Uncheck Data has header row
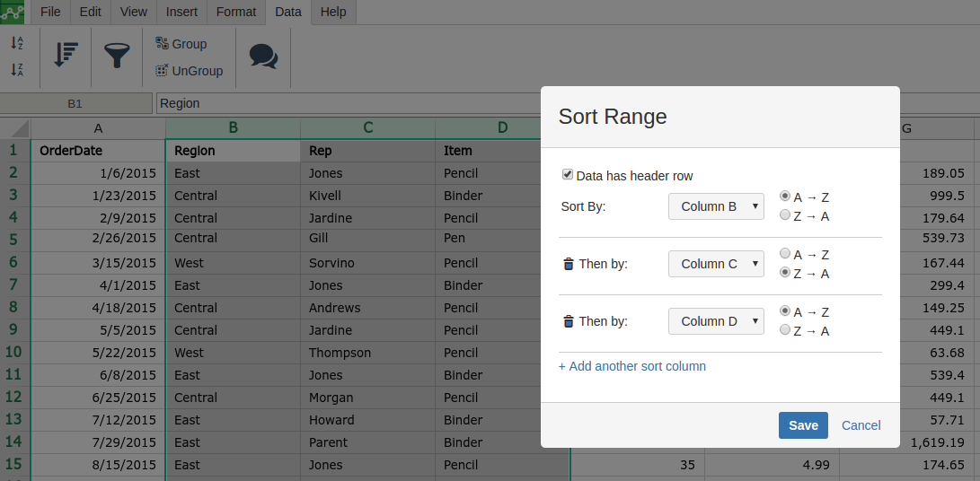 click(x=568, y=175)
